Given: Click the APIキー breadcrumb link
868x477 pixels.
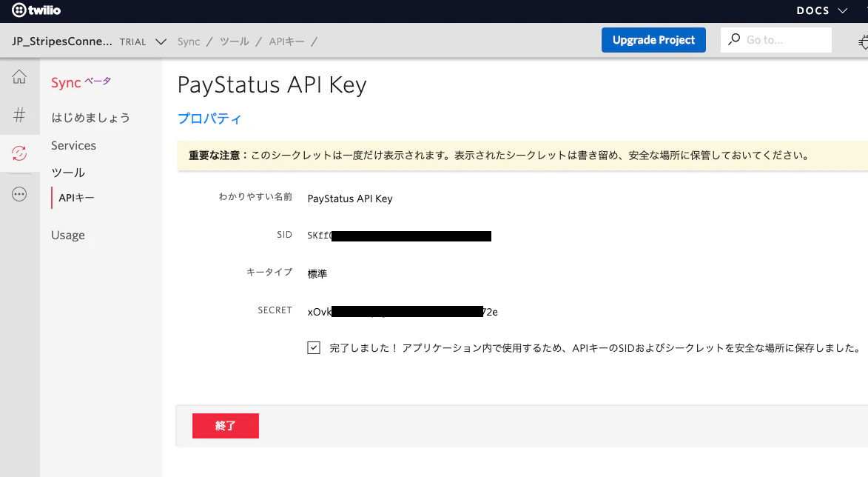Looking at the screenshot, I should tap(287, 41).
